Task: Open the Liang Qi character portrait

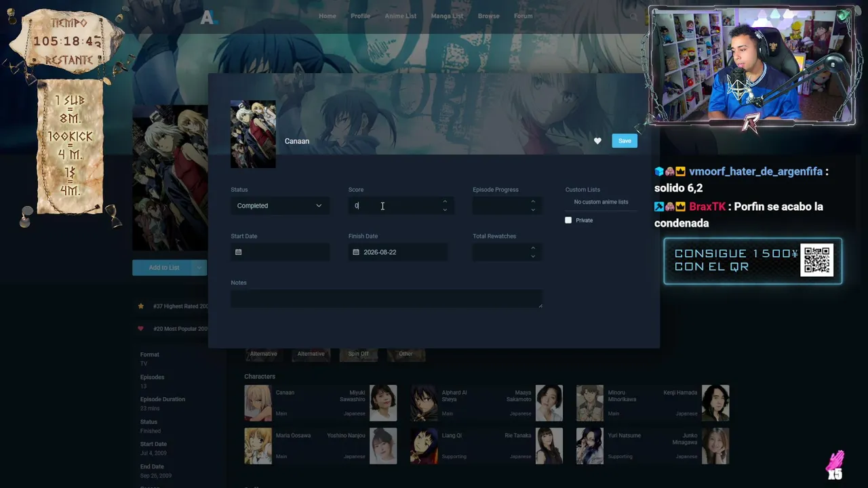Action: click(424, 446)
